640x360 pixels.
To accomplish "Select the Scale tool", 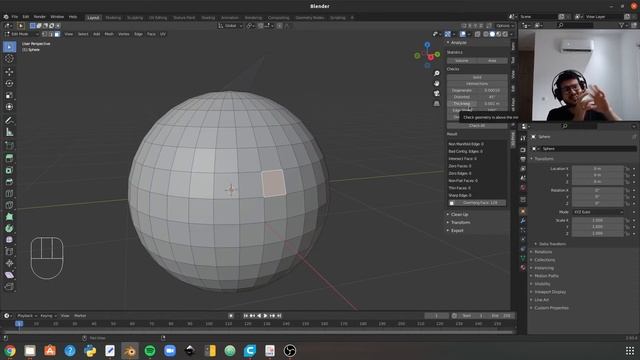I will click(9, 95).
